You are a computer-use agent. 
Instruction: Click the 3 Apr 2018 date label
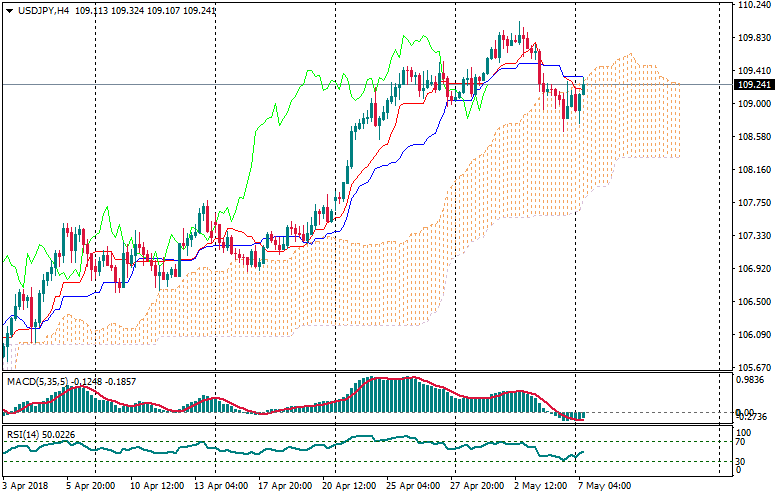click(x=28, y=487)
